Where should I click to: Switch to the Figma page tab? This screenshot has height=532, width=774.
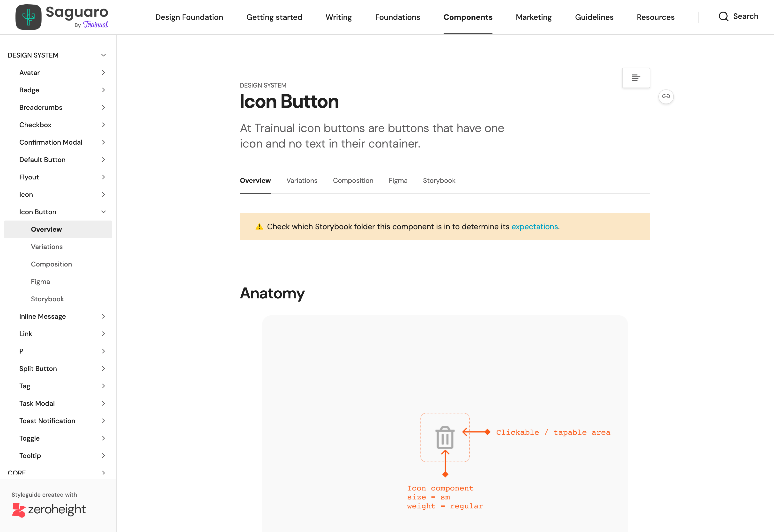click(x=398, y=181)
